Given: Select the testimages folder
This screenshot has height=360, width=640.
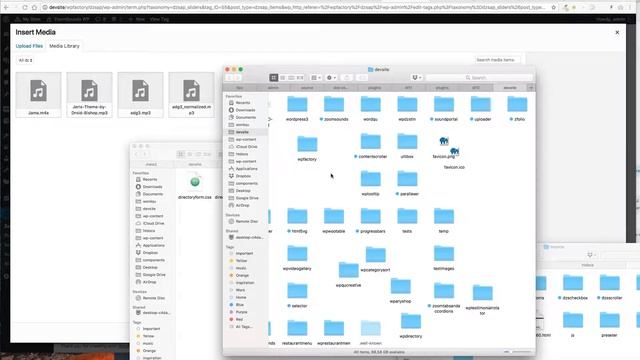Looking at the screenshot, I should tap(444, 258).
